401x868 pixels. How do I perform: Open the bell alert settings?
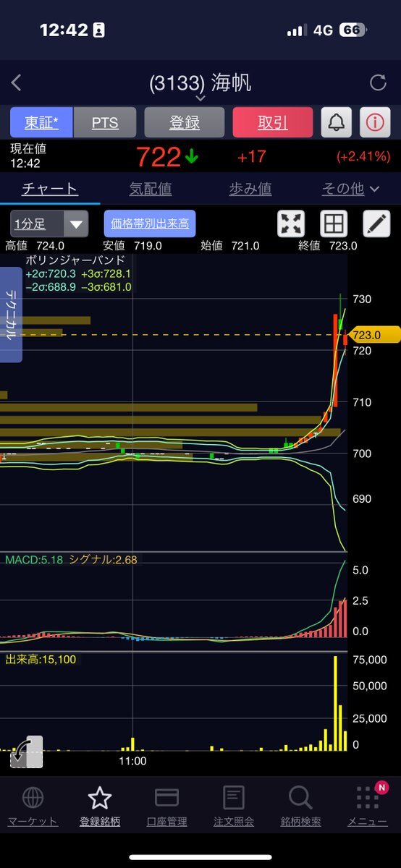[336, 122]
